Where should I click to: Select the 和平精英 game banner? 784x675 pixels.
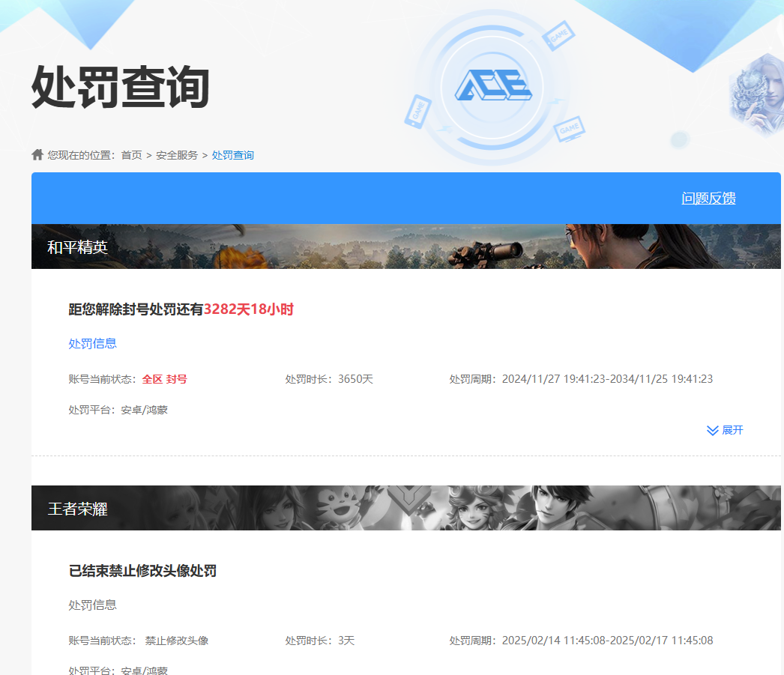pos(405,245)
